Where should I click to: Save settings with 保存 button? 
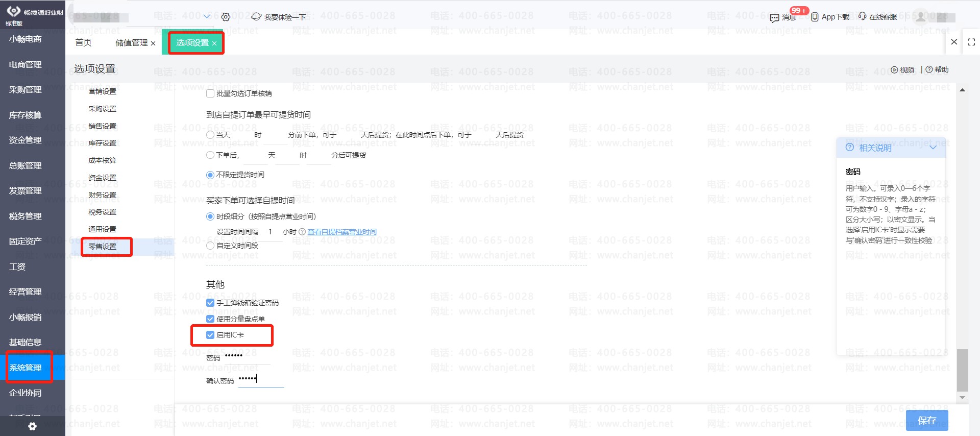point(927,420)
